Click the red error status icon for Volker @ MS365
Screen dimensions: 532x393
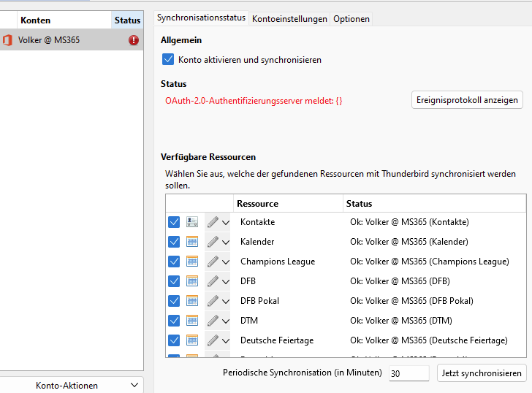pos(133,40)
